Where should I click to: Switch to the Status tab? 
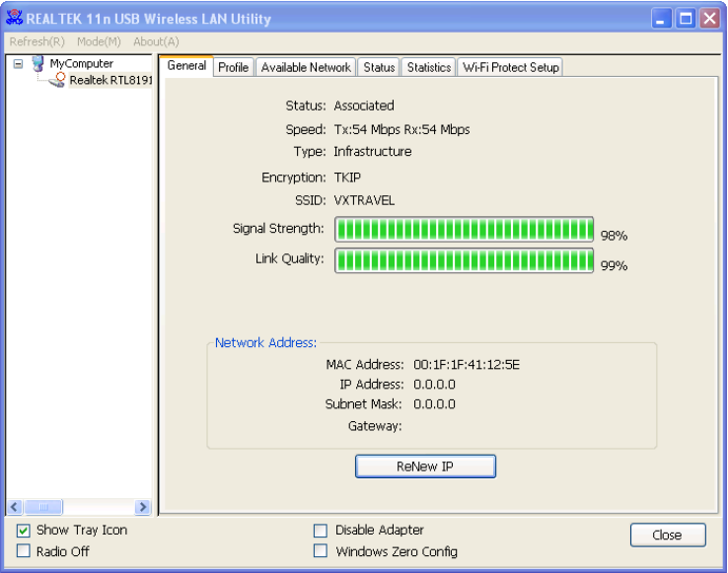click(379, 67)
